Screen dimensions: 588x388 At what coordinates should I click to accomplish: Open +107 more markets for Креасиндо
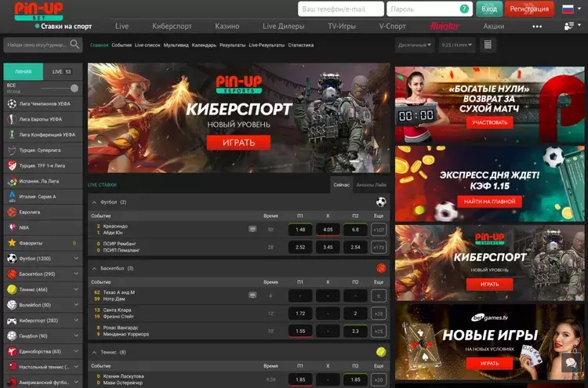click(x=379, y=230)
